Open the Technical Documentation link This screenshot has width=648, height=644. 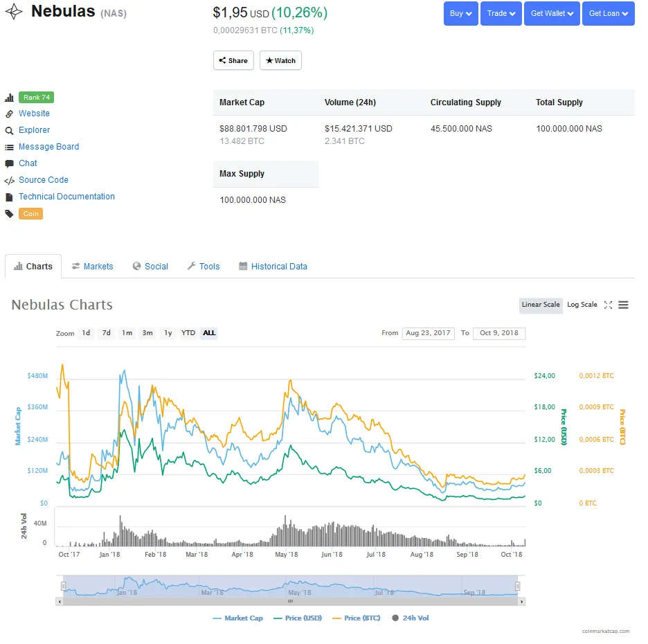66,197
